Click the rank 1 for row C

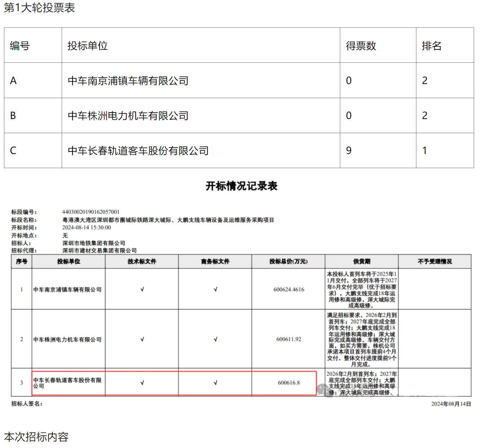(425, 151)
